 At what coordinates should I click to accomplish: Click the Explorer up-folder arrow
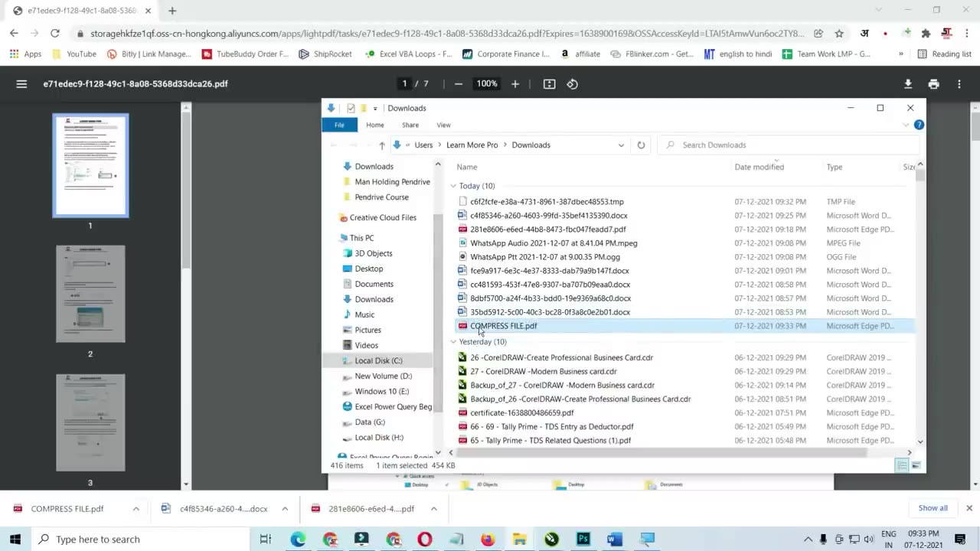tap(381, 145)
